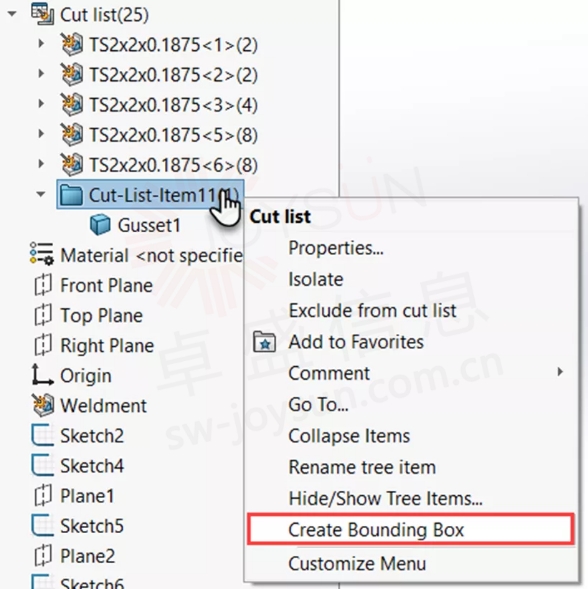Collapse the Cut-List-Item11 folder
588x589 pixels.
point(41,194)
